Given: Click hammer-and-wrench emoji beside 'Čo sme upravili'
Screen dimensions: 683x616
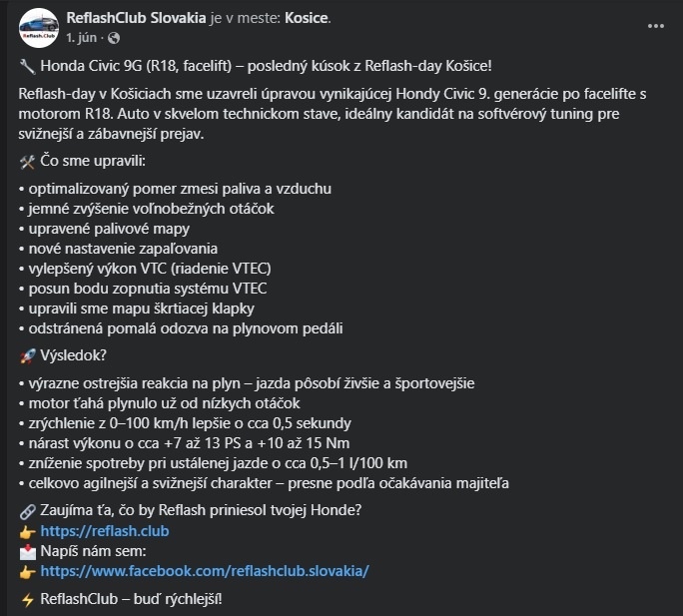Looking at the screenshot, I should tap(27, 162).
